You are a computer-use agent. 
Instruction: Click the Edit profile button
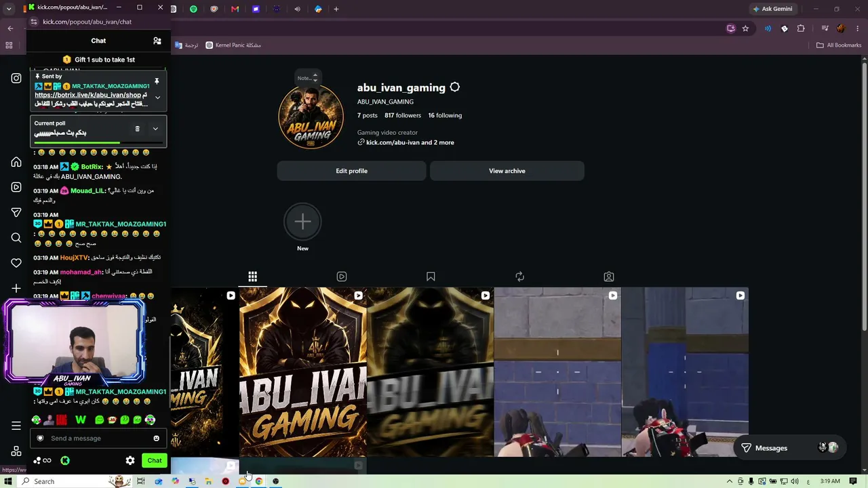(x=351, y=171)
